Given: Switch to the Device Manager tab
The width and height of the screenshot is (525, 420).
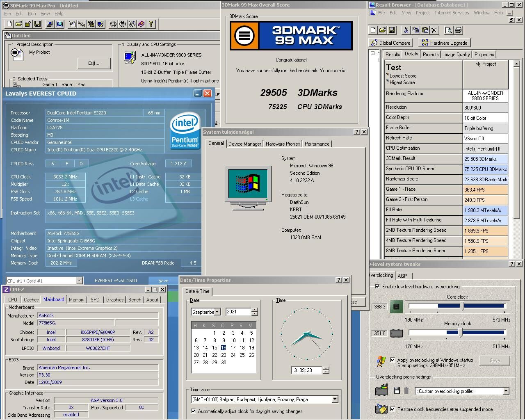Looking at the screenshot, I should 244,144.
